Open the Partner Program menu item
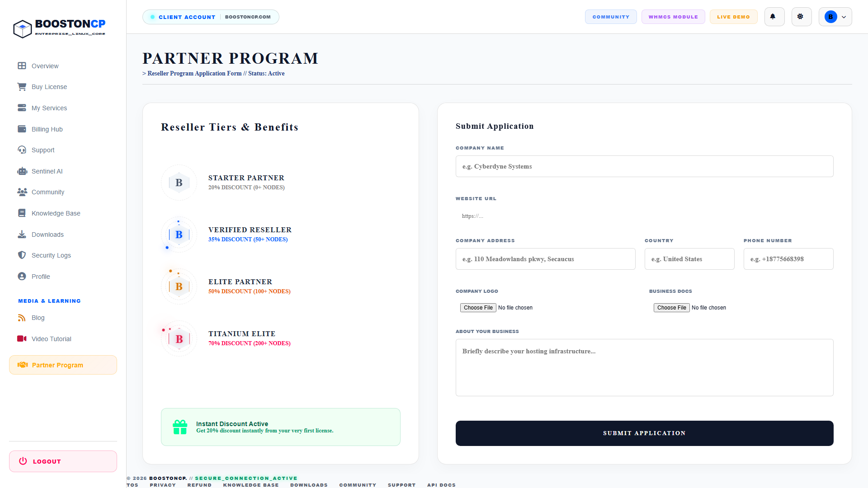 [63, 365]
